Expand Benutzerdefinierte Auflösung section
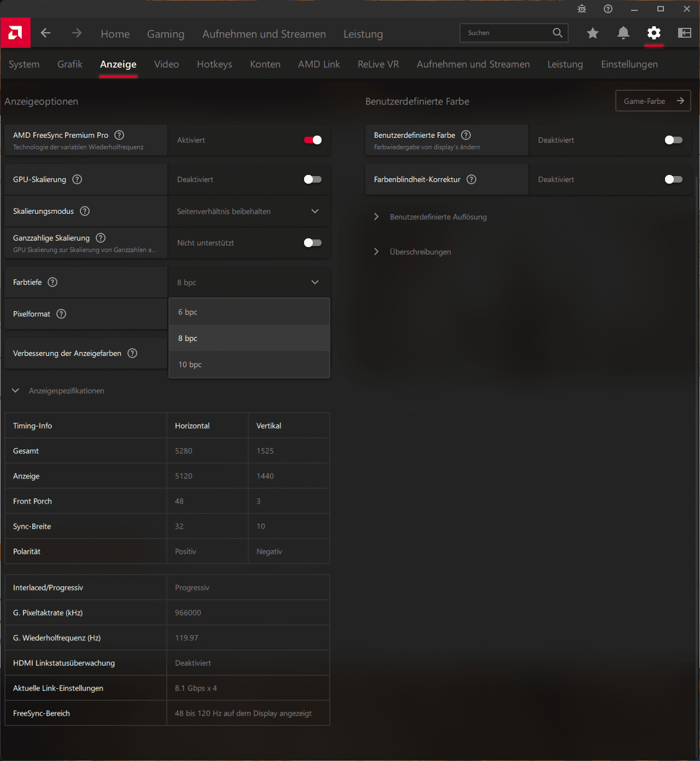700x761 pixels. tap(376, 216)
